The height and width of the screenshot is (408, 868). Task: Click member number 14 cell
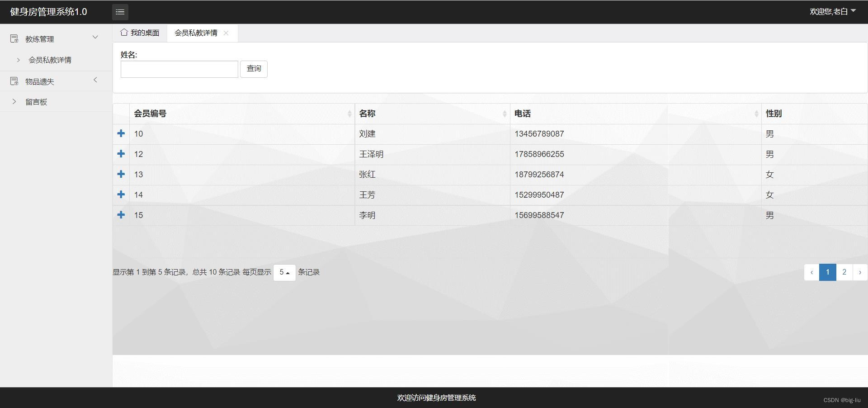coord(242,195)
